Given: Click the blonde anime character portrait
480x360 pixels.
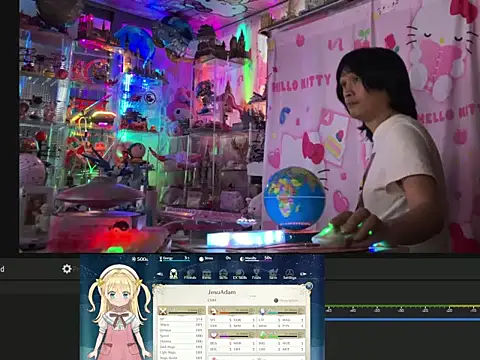Looking at the screenshot, I should (x=119, y=313).
